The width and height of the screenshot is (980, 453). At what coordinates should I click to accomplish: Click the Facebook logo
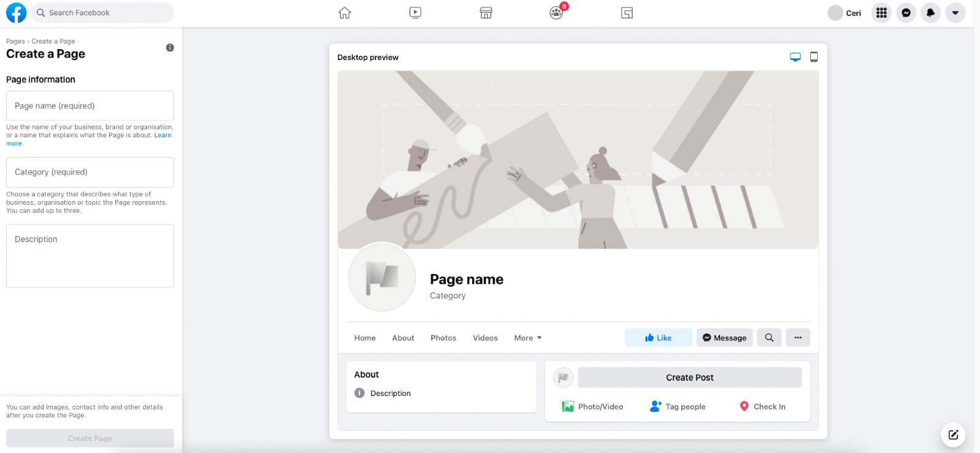pyautogui.click(x=16, y=13)
